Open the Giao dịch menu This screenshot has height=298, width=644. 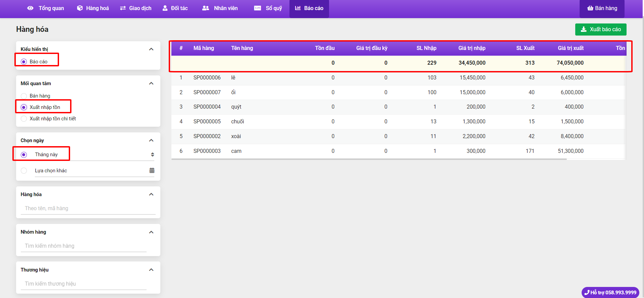(x=136, y=8)
